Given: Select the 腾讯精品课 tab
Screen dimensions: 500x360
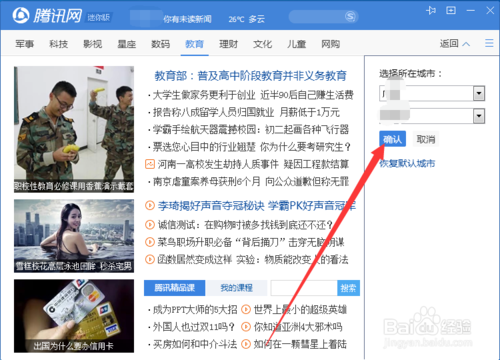Looking at the screenshot, I should tap(174, 288).
